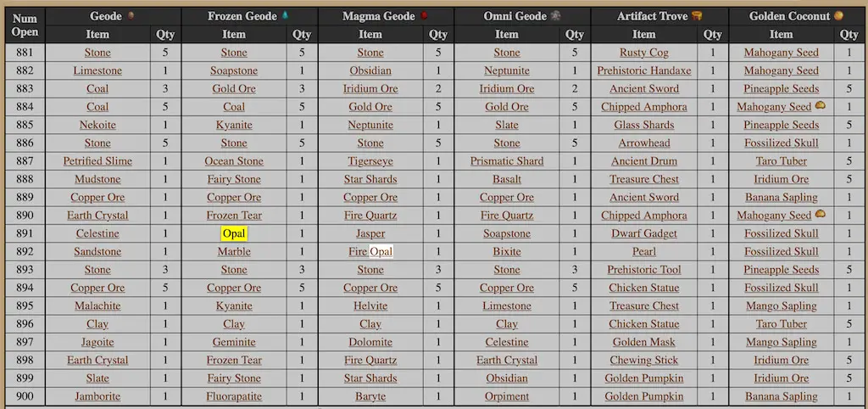Open the Dwarf Gadget link
868x409 pixels.
[644, 233]
